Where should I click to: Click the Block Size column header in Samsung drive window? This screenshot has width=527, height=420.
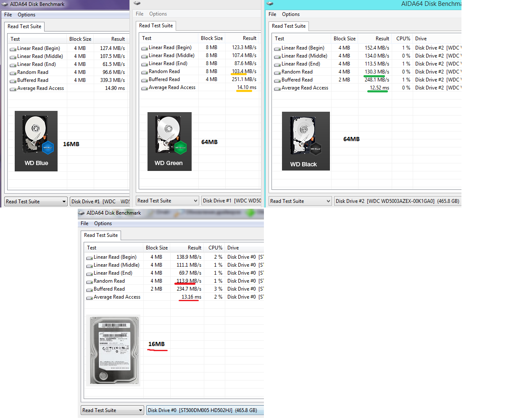coord(157,248)
